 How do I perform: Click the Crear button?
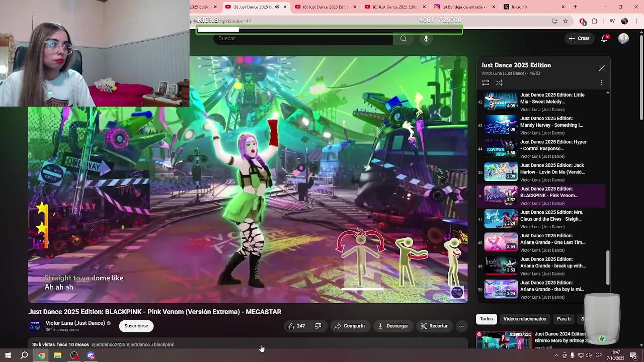click(x=579, y=38)
